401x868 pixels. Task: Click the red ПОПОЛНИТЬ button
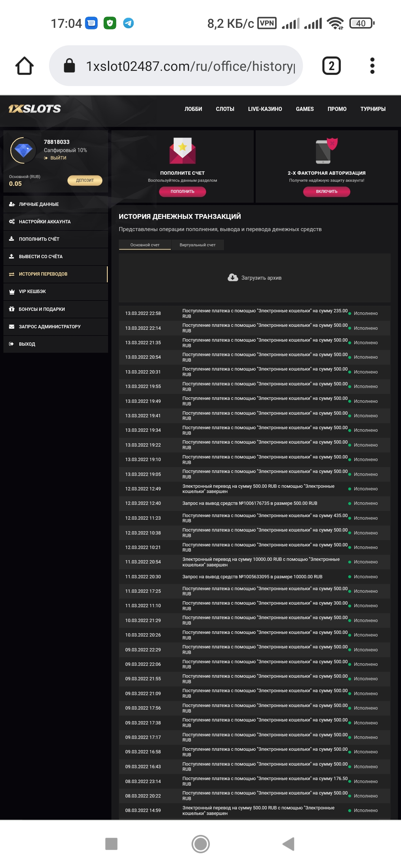pyautogui.click(x=182, y=191)
